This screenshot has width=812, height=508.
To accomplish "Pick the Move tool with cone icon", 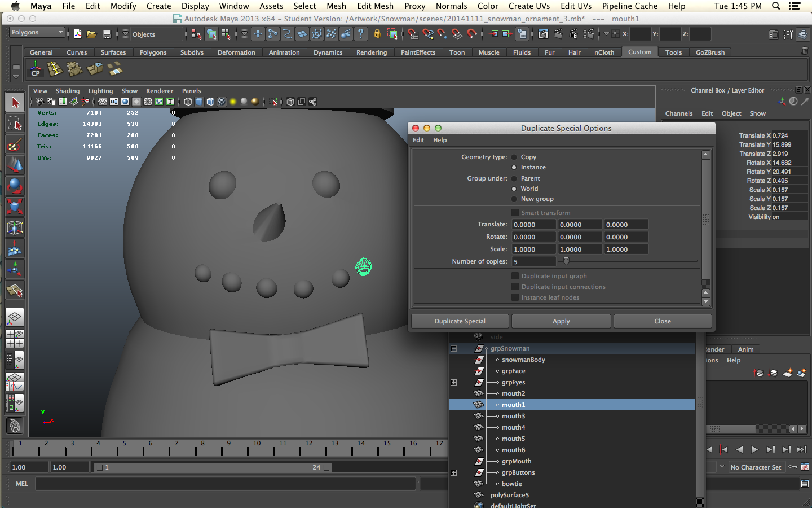I will (15, 165).
